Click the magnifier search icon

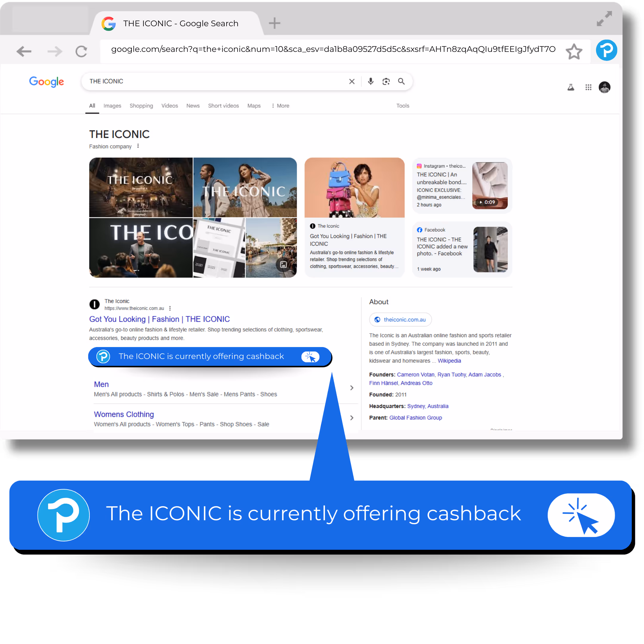click(x=401, y=81)
